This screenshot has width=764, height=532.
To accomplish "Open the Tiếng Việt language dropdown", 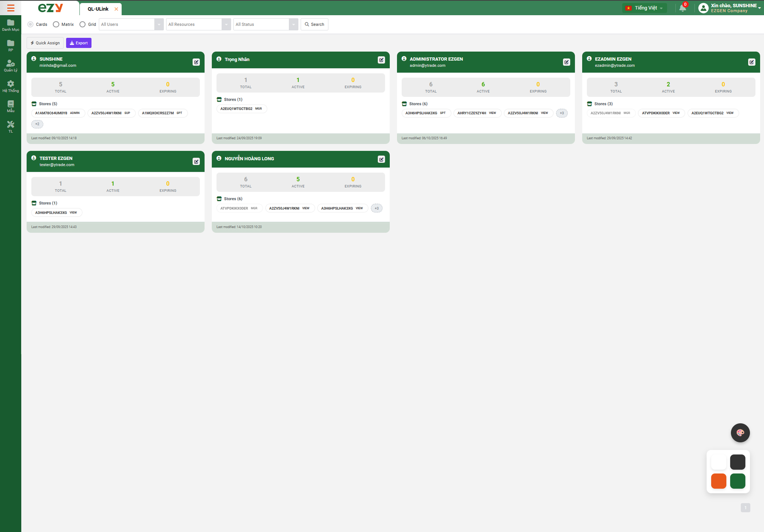I will (645, 8).
